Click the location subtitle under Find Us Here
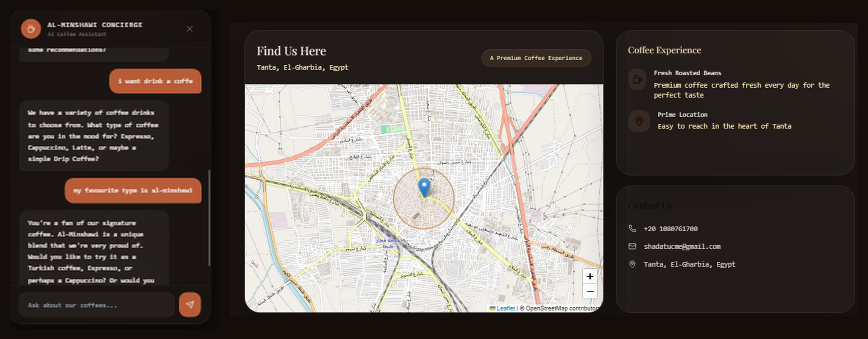868x339 pixels. coord(303,67)
